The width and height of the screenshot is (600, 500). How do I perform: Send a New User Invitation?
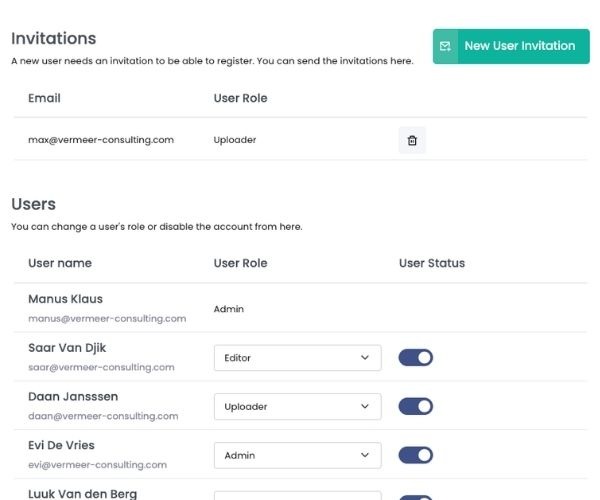[511, 46]
